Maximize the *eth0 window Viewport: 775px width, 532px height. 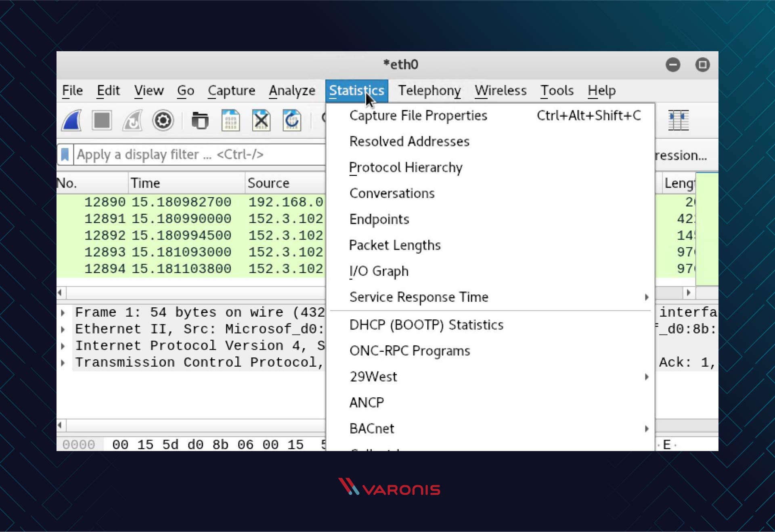tap(702, 65)
